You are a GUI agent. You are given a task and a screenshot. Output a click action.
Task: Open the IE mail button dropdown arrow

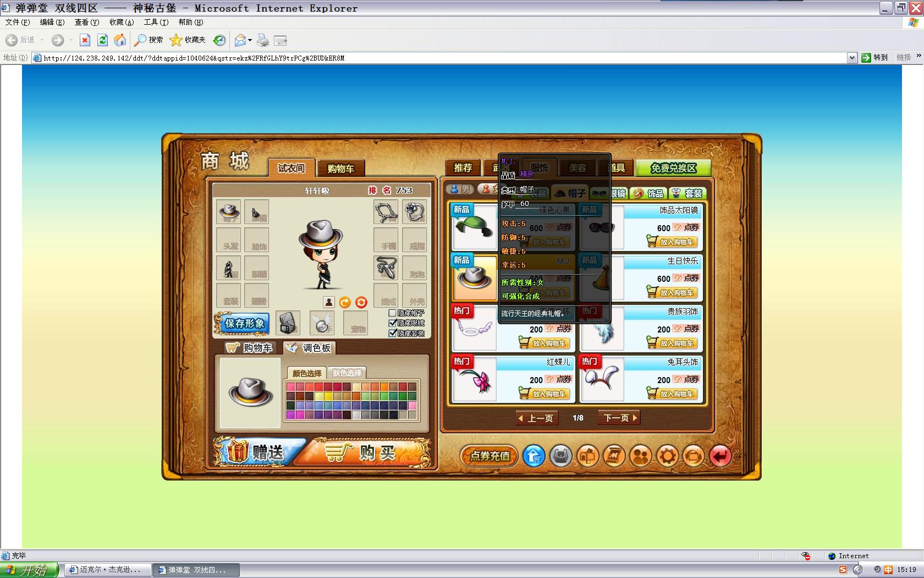(250, 40)
